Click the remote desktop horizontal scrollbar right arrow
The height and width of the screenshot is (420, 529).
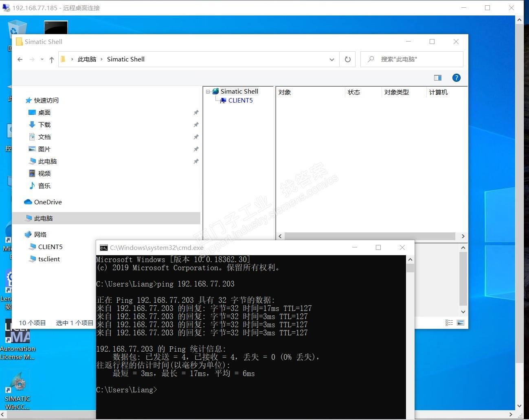pyautogui.click(x=511, y=415)
